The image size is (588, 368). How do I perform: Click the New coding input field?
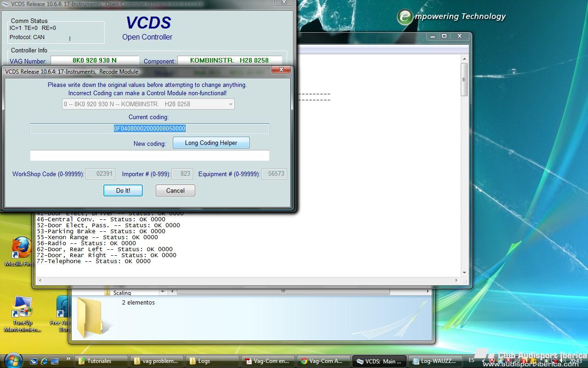150,155
